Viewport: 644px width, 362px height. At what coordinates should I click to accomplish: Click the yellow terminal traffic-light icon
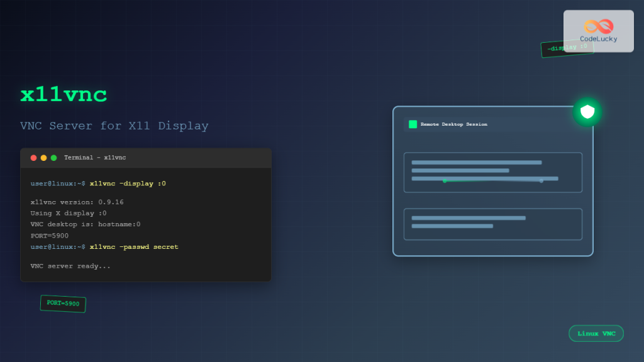pos(43,158)
